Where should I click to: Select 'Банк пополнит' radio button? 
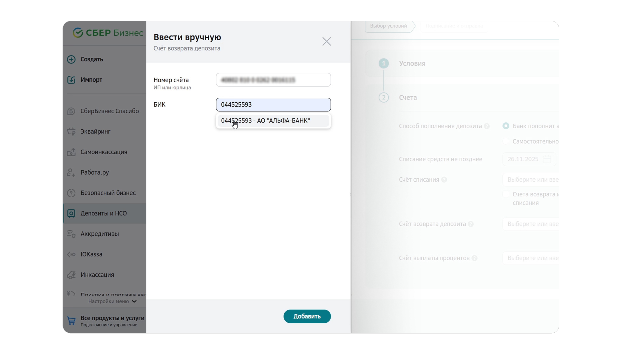point(506,126)
